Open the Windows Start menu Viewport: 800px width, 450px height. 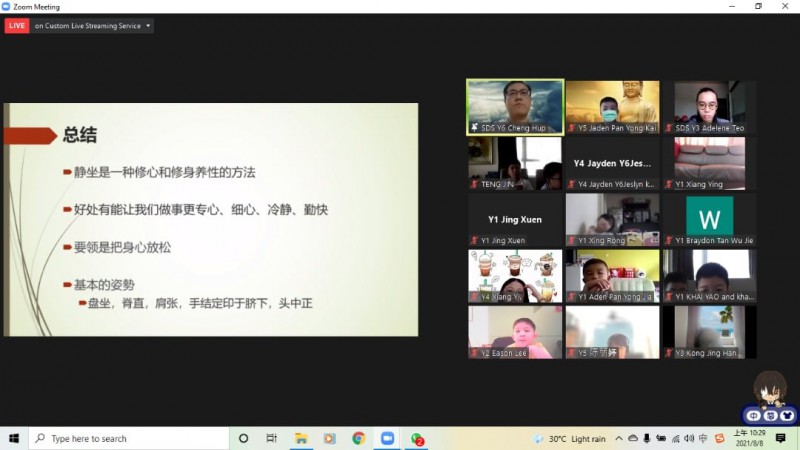click(14, 438)
